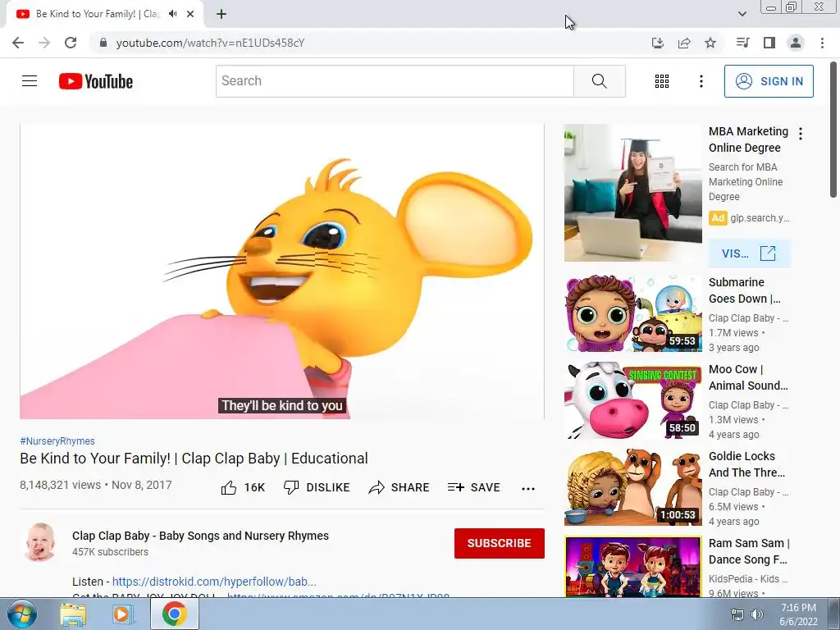Open the distrokid.com hyperfollow link
Image resolution: width=840 pixels, height=630 pixels.
click(x=214, y=582)
